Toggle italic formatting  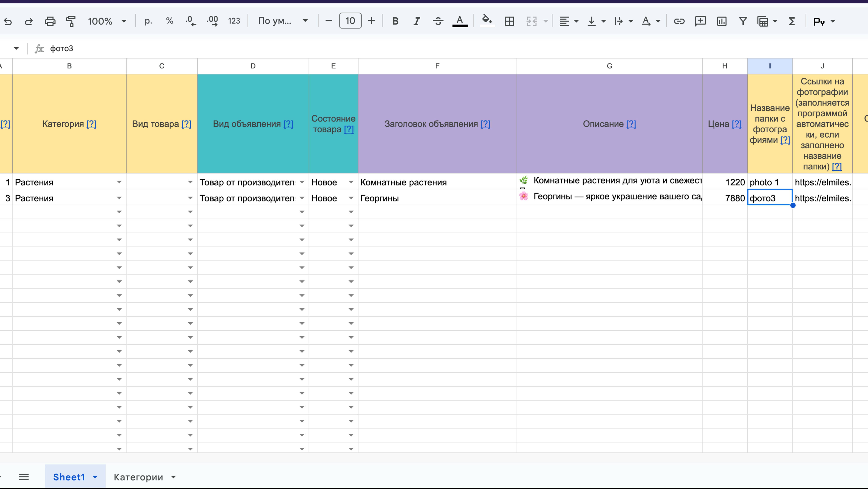tap(417, 21)
